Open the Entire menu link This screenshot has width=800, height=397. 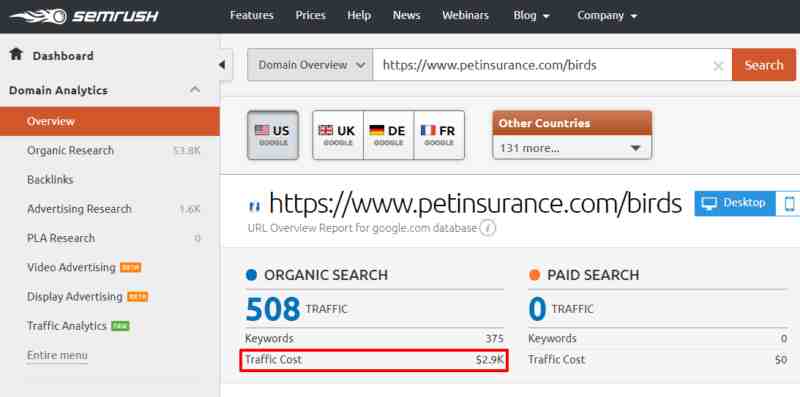click(x=57, y=355)
